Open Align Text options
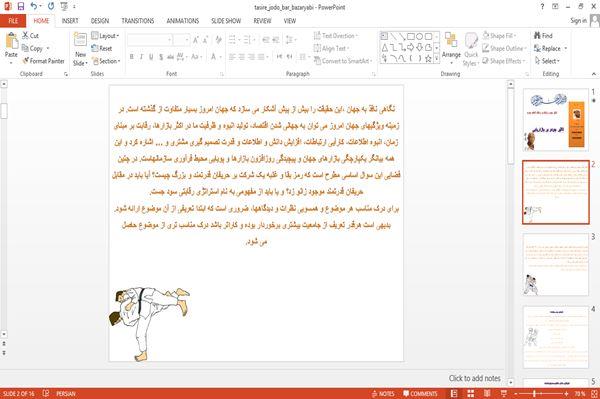This screenshot has width=600, height=399. coord(331,49)
